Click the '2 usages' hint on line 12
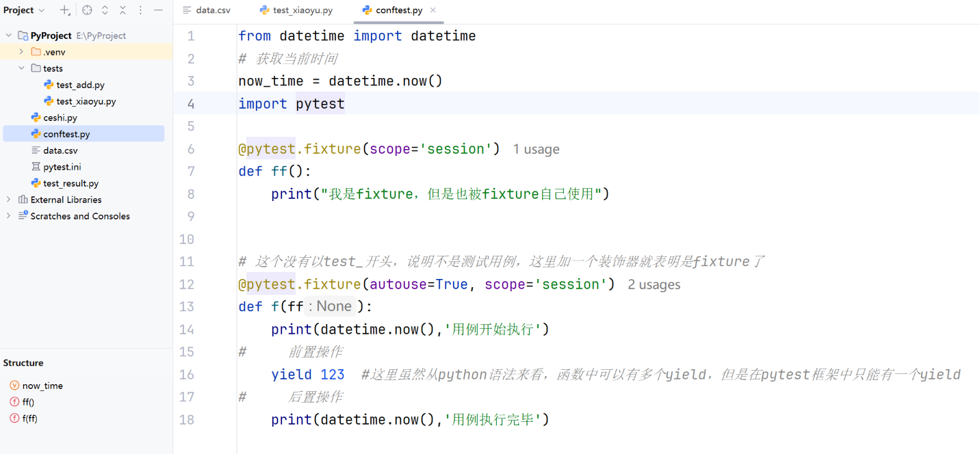This screenshot has width=980, height=454. point(654,284)
